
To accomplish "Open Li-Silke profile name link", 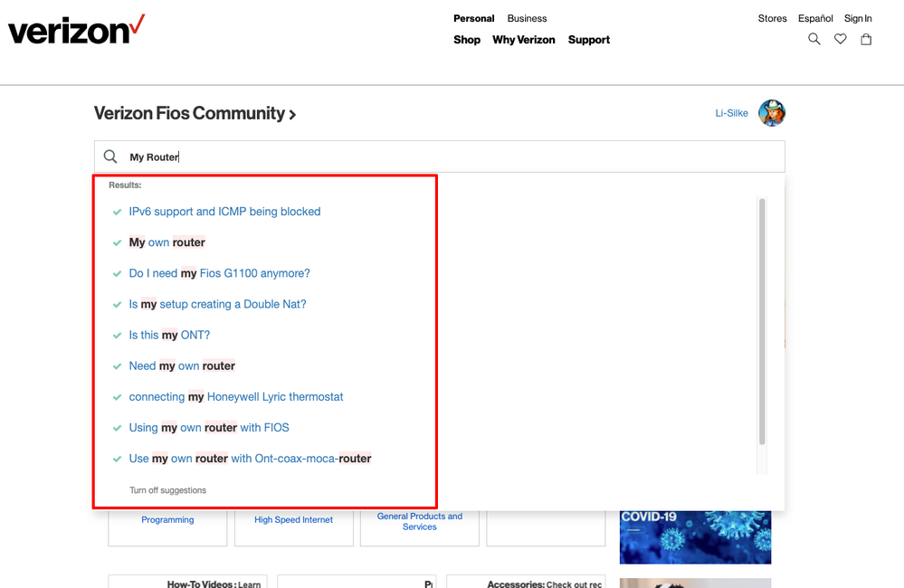I will point(732,113).
